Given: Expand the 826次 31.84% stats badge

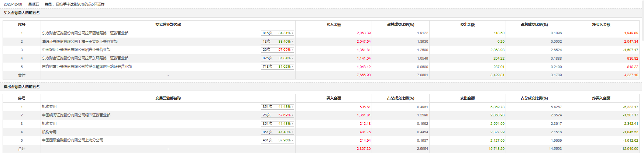Looking at the screenshot, I should tap(278, 58).
